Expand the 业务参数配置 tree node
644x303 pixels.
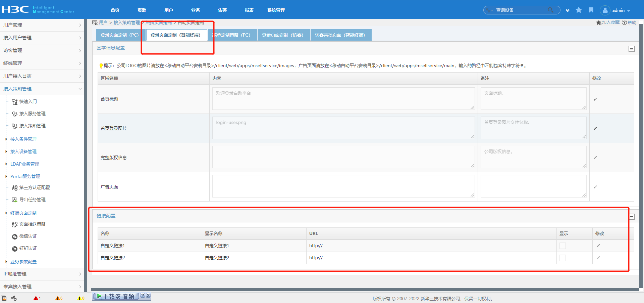tap(6, 262)
